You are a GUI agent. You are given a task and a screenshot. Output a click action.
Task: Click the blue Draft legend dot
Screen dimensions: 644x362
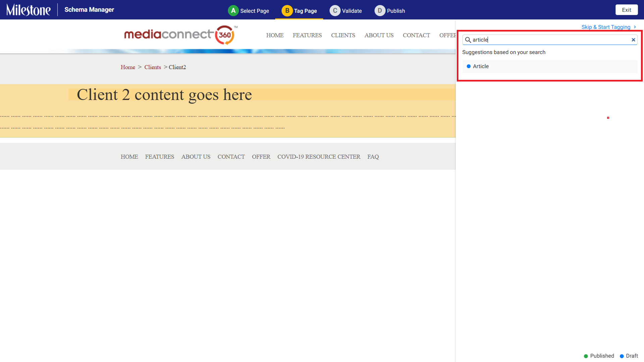[x=622, y=356]
